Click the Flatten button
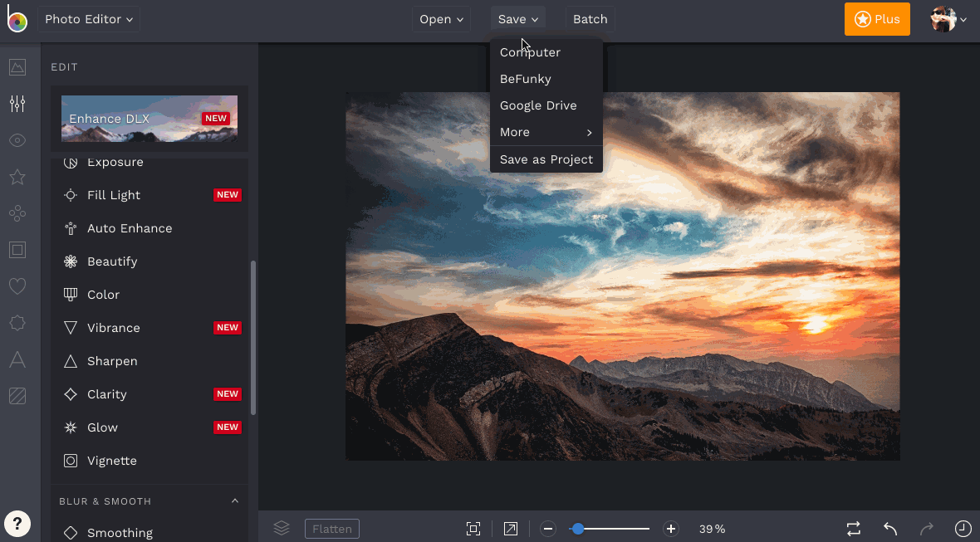The image size is (980, 542). pyautogui.click(x=332, y=529)
